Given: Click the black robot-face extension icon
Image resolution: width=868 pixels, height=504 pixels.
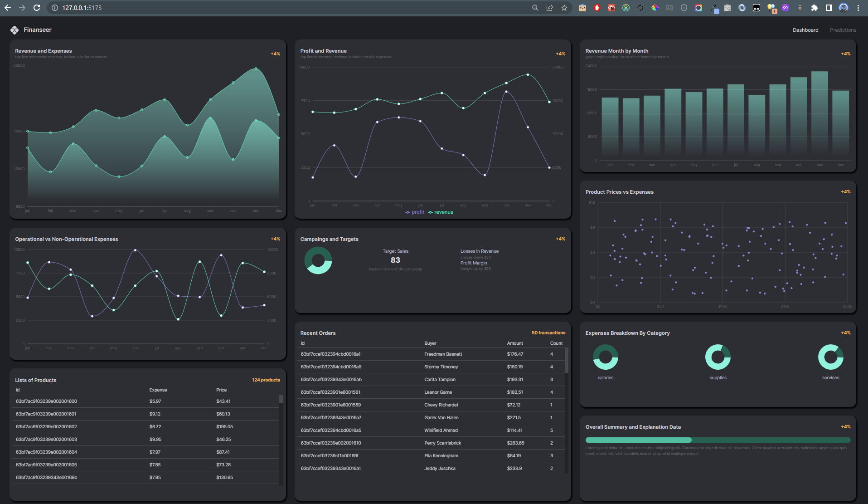Looking at the screenshot, I should pyautogui.click(x=756, y=8).
